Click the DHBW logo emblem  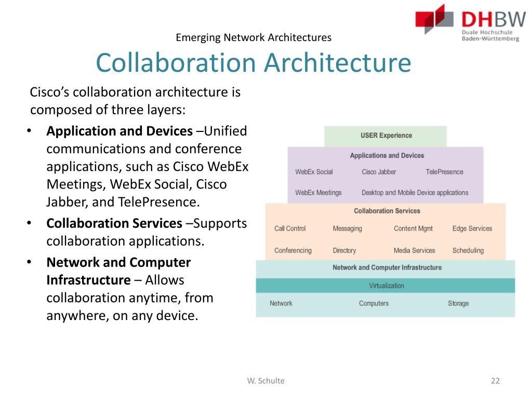pos(434,19)
